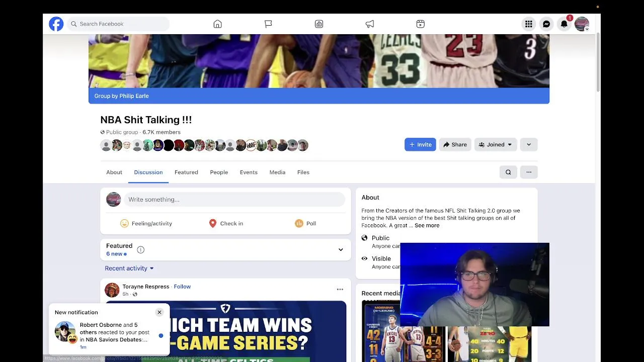This screenshot has width=644, height=362.
Task: Open the Featured tab
Action: 186,172
